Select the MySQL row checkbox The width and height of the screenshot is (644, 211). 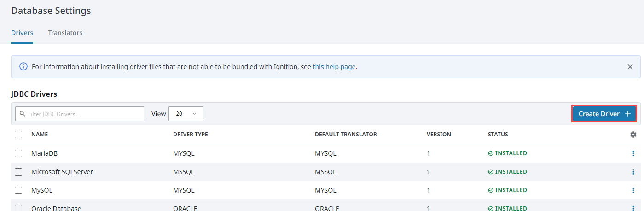(x=18, y=190)
